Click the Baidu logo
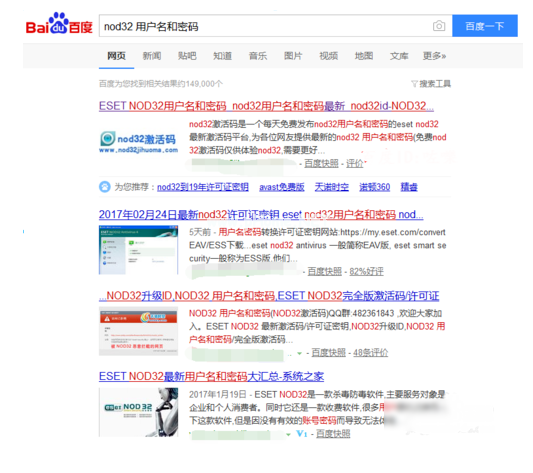Viewport: 533px width, 473px height. (59, 24)
